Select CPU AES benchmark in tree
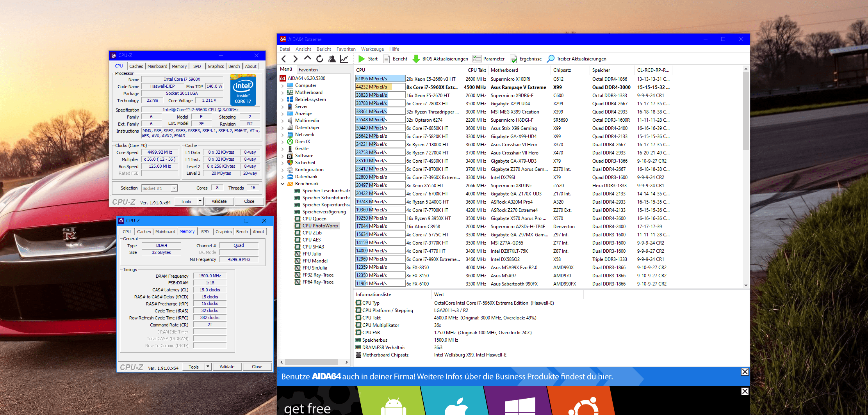This screenshot has width=868, height=415. [312, 240]
